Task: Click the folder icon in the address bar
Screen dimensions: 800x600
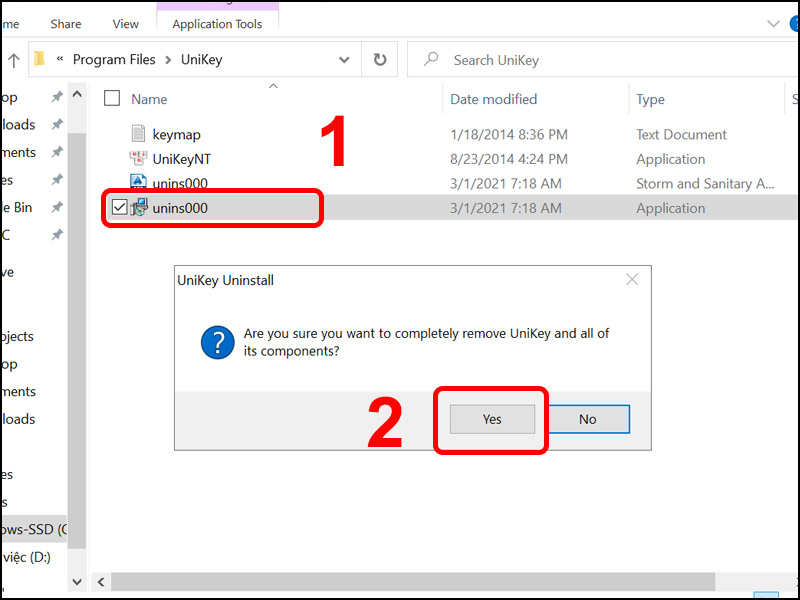Action: click(x=39, y=60)
